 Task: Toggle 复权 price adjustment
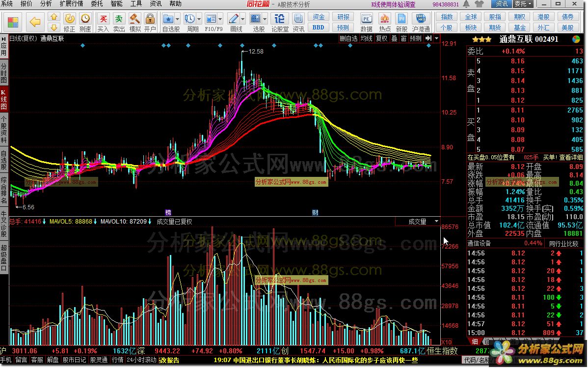pyautogui.click(x=382, y=38)
